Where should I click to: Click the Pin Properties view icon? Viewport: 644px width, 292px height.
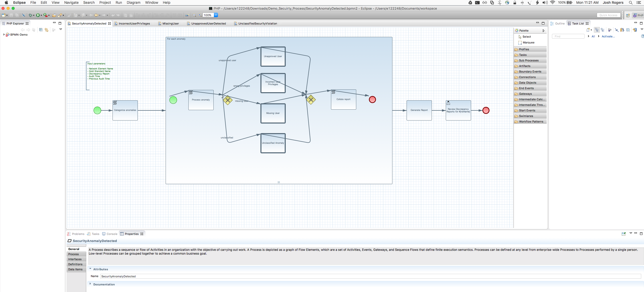coord(624,234)
